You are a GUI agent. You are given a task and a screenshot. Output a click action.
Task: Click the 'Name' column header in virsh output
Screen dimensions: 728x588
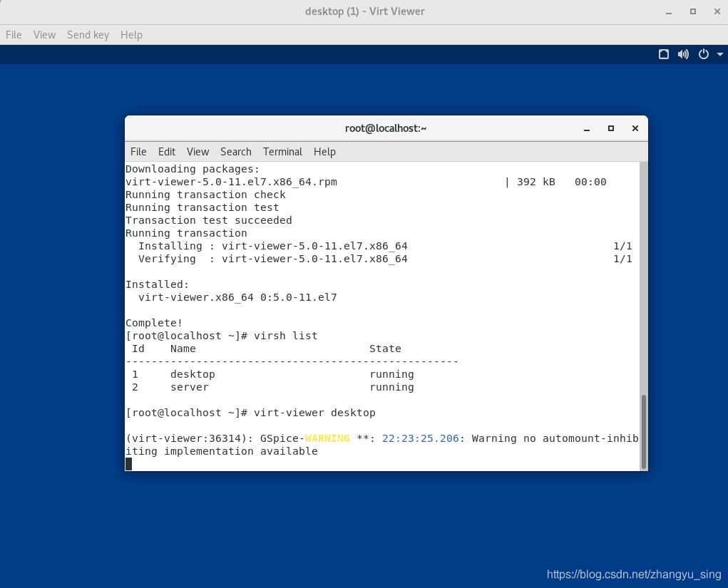(x=183, y=349)
